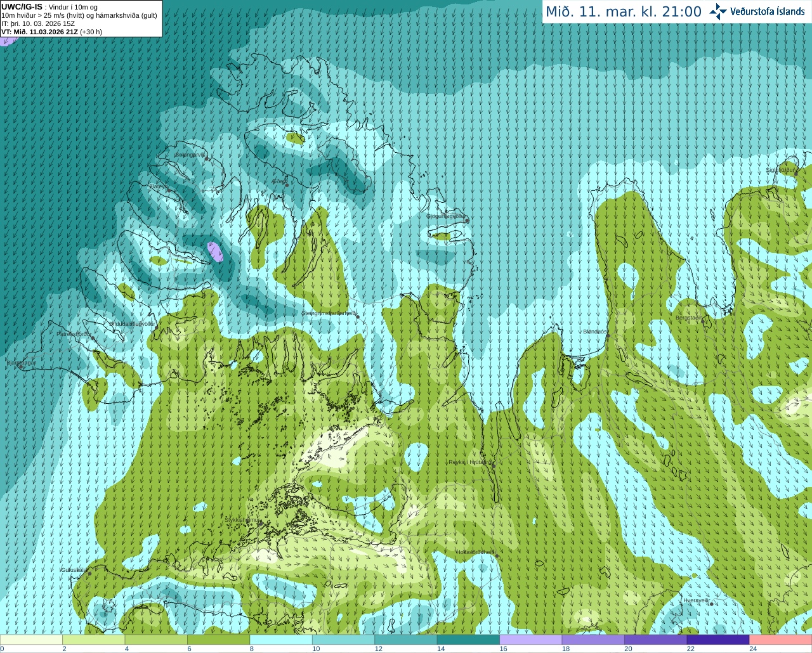Click the 14–16 m/s legend swatch
The image size is (812, 653).
click(x=468, y=640)
